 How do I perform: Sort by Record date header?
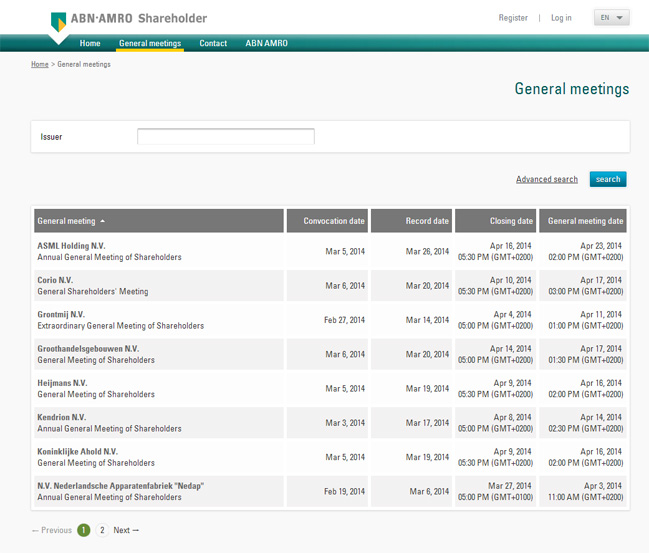coord(411,221)
